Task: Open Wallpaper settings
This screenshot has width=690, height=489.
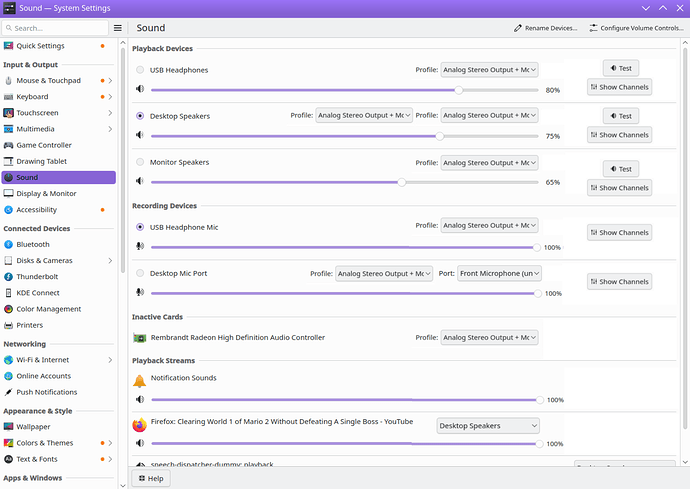Action: 58,427
